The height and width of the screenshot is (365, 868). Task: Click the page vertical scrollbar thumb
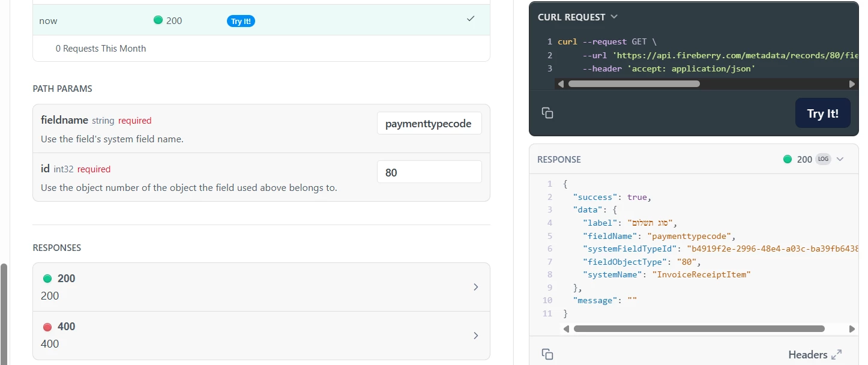(4, 313)
